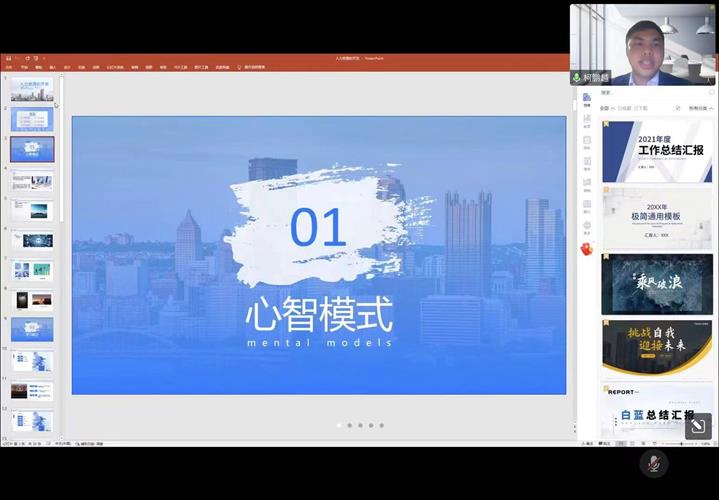Screen dimensions: 719x500
Task: Open the first ribbon tab on the left
Action: click(x=9, y=67)
